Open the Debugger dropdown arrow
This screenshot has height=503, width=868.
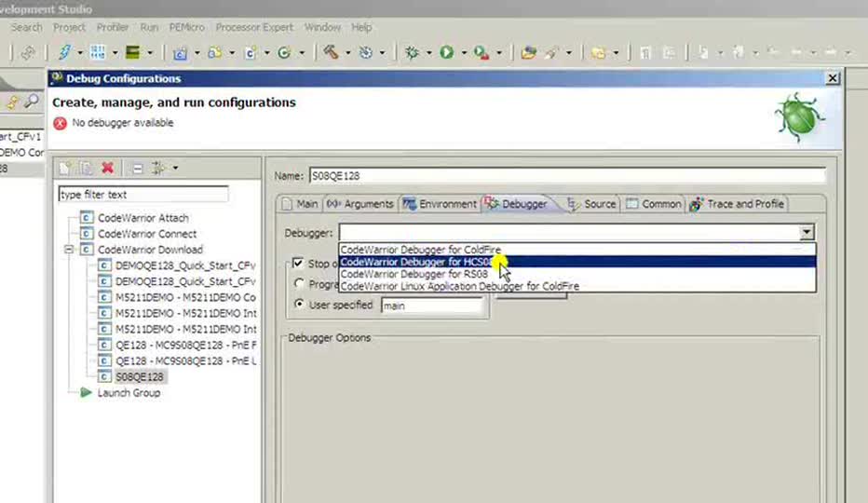807,233
